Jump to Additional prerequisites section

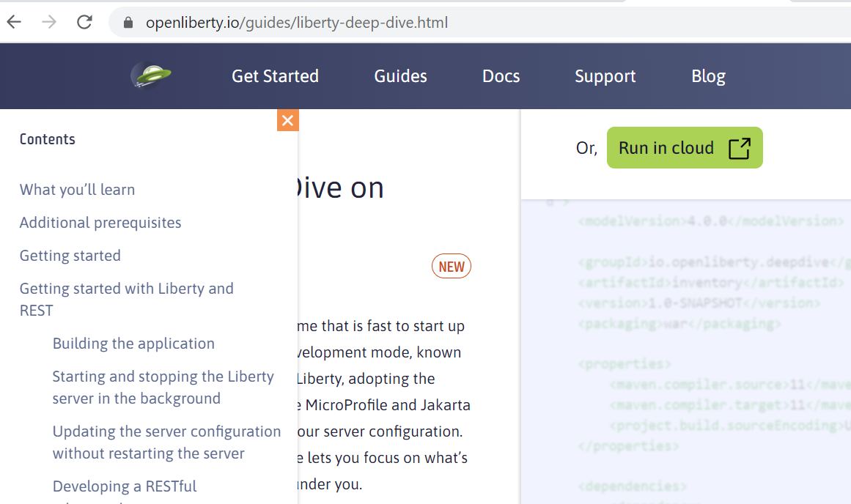(100, 223)
